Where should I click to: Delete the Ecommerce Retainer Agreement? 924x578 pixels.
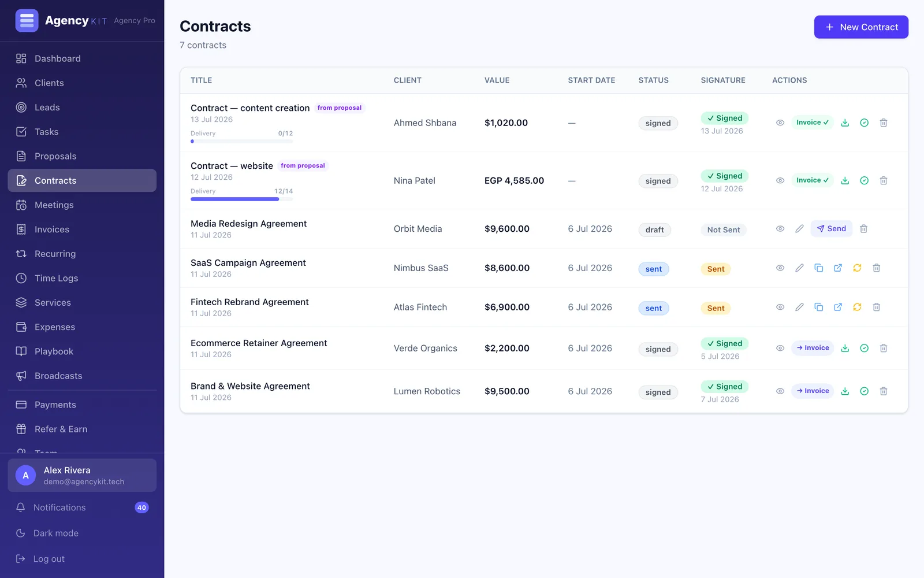pyautogui.click(x=883, y=348)
